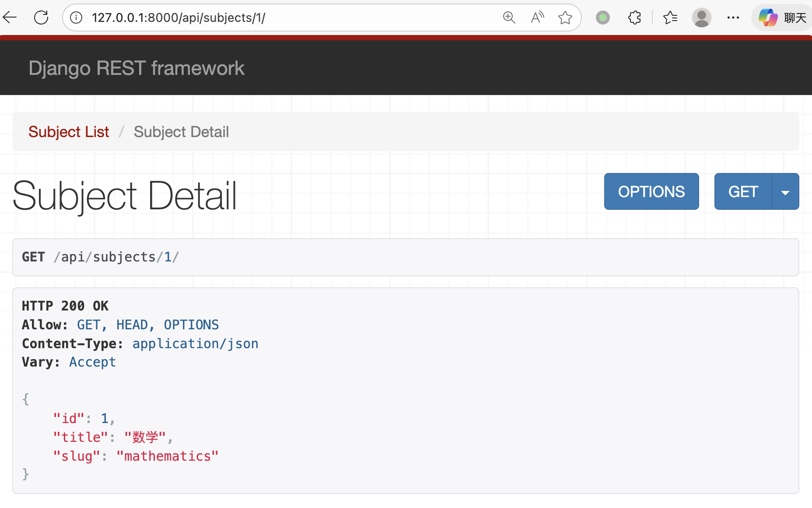Open the Copilot chat button
Image resolution: width=812 pixels, height=508 pixels.
pos(783,18)
